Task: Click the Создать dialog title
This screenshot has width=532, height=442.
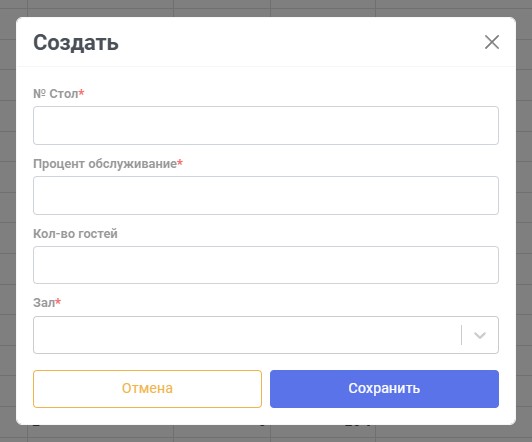Action: click(x=76, y=43)
